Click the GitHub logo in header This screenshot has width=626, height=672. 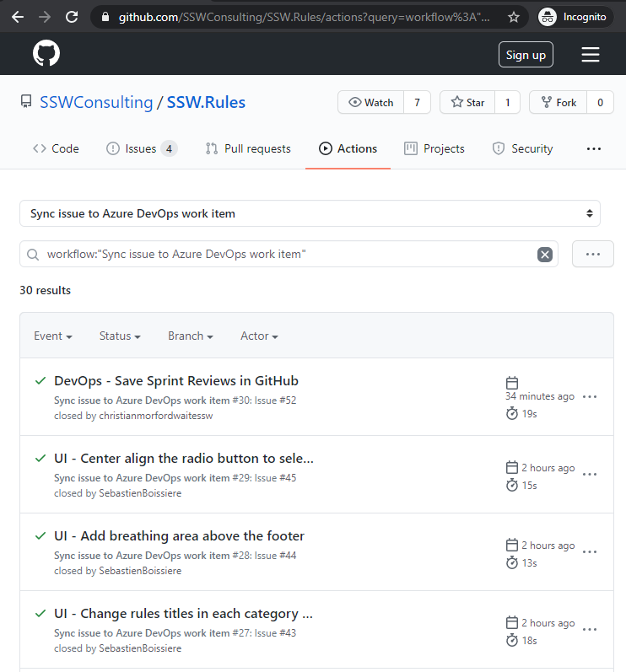pos(46,54)
